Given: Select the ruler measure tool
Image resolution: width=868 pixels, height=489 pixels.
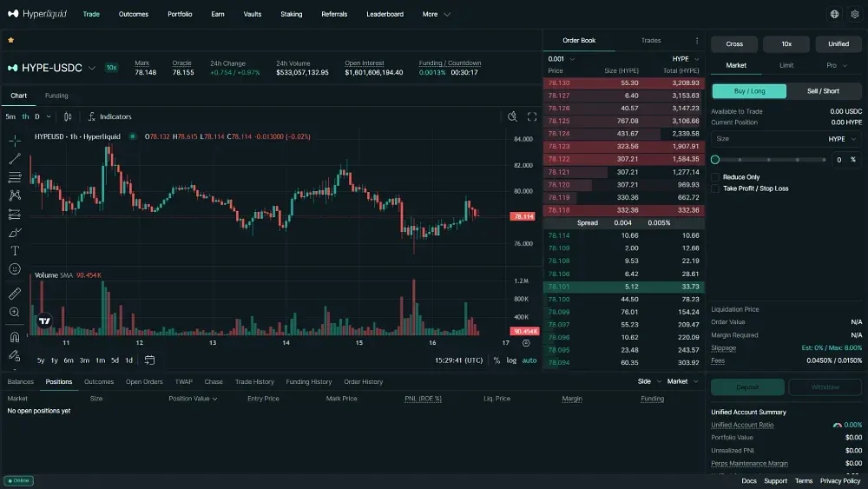Looking at the screenshot, I should tap(15, 294).
